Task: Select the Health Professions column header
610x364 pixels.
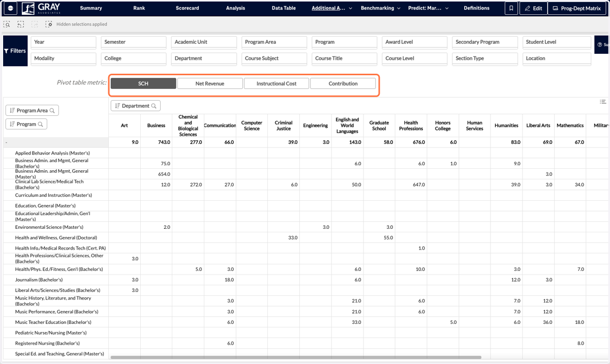Action: [411, 126]
